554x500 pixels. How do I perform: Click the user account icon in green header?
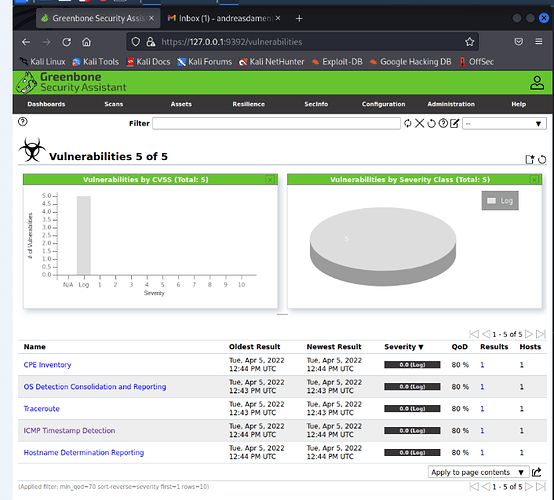537,83
